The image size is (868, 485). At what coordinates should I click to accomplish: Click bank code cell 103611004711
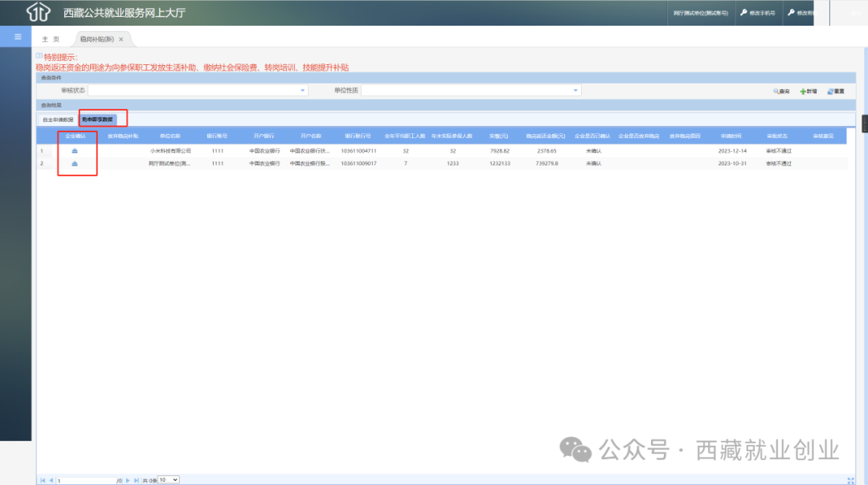pyautogui.click(x=358, y=151)
